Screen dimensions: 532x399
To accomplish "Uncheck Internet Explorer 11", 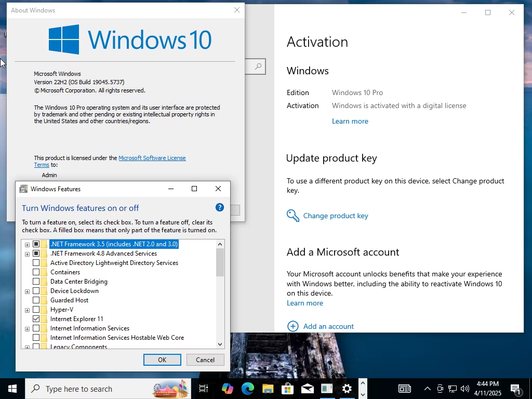I will pos(36,318).
